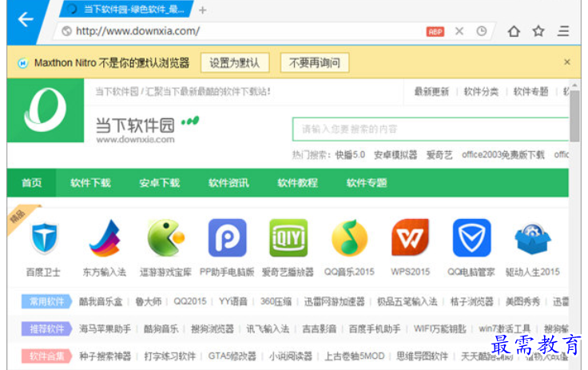
Task: Open 酷我音乐盒 link
Action: pos(101,301)
